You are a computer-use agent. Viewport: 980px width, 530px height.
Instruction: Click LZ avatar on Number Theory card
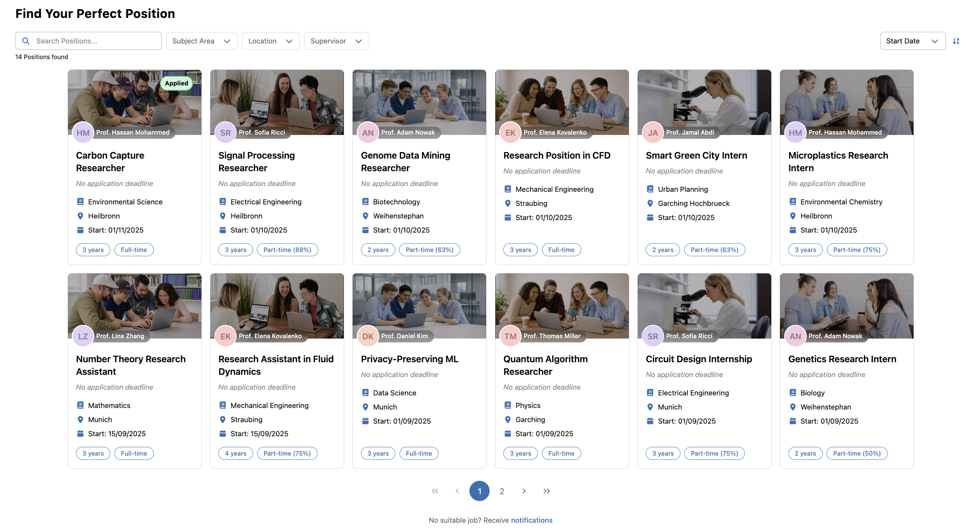83,336
